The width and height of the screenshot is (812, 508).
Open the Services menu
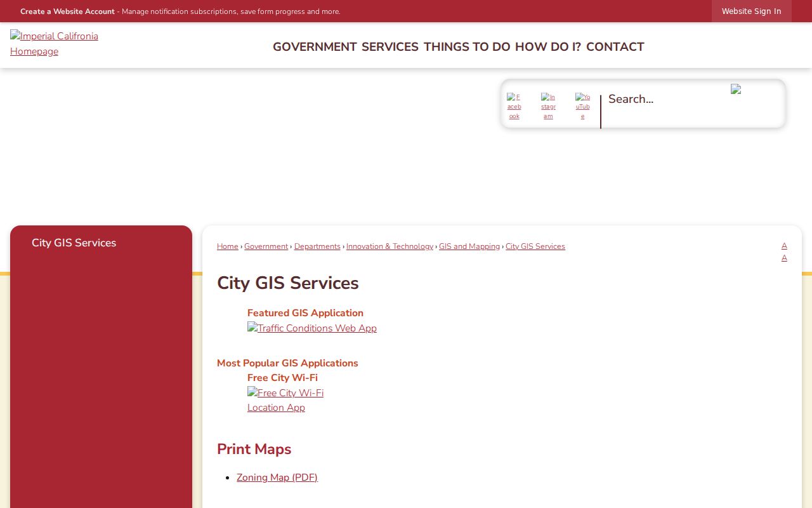[x=390, y=47]
